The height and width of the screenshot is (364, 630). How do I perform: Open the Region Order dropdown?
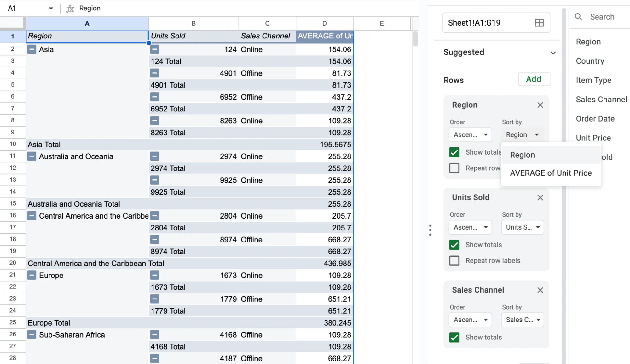click(x=470, y=135)
